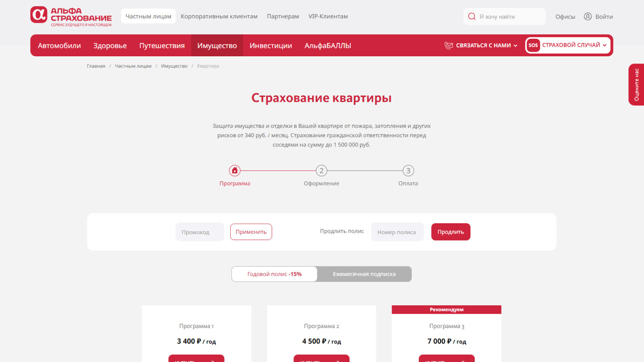
Task: Open the АльфаБАЛЛЫ menu
Action: pos(328,45)
